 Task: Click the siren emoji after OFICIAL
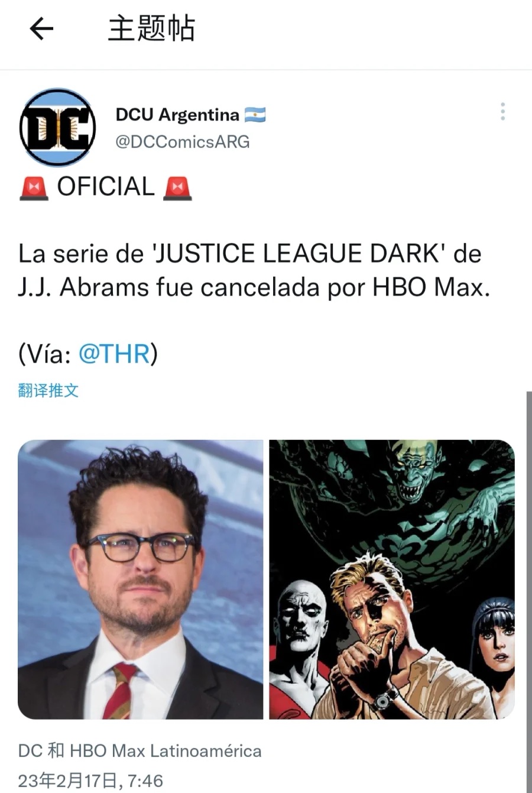click(x=177, y=188)
